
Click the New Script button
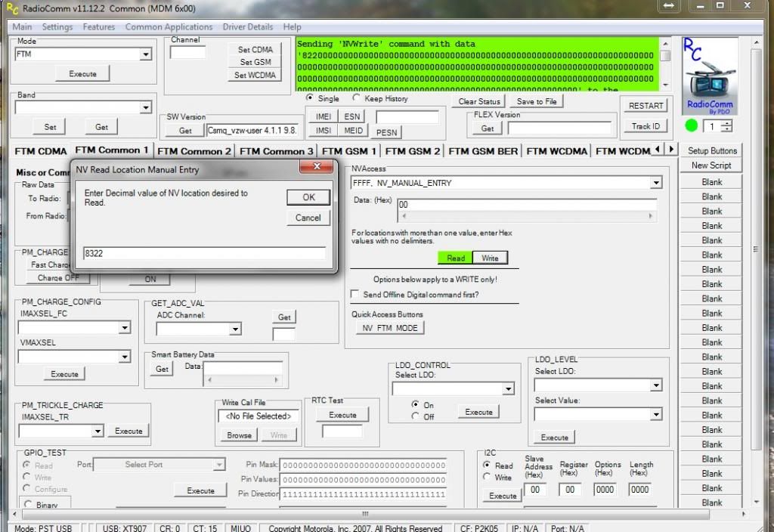(711, 165)
